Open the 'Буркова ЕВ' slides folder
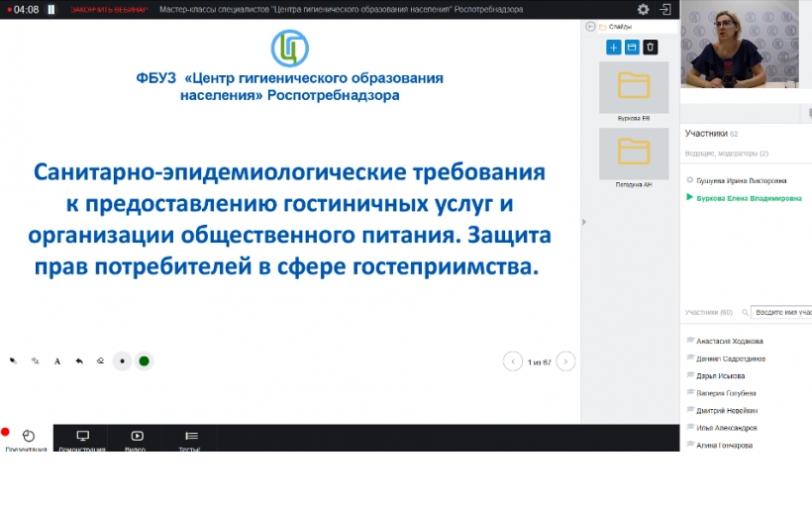 click(x=634, y=87)
